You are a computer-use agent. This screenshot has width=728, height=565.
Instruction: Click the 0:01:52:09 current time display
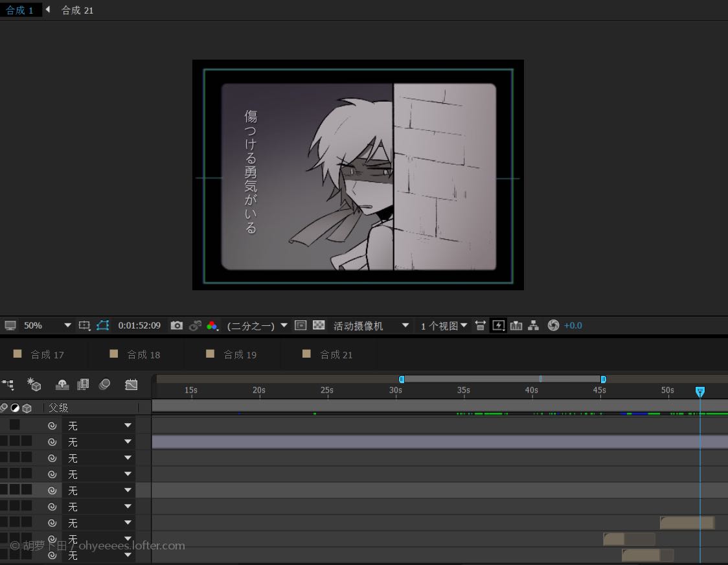(x=139, y=326)
